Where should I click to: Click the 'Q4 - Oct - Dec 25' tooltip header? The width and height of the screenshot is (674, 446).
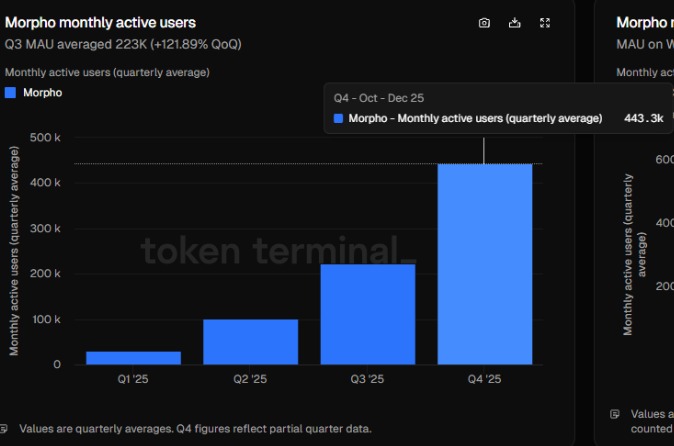point(379,98)
